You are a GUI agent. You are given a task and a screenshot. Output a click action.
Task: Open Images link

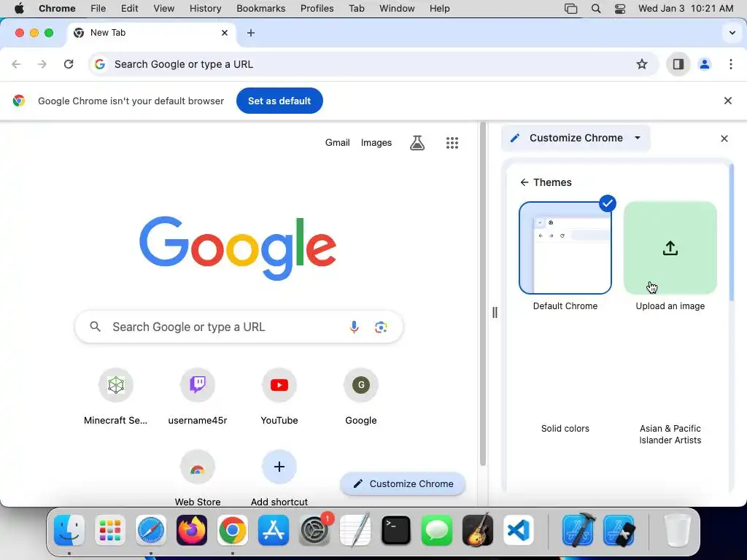coord(376,142)
